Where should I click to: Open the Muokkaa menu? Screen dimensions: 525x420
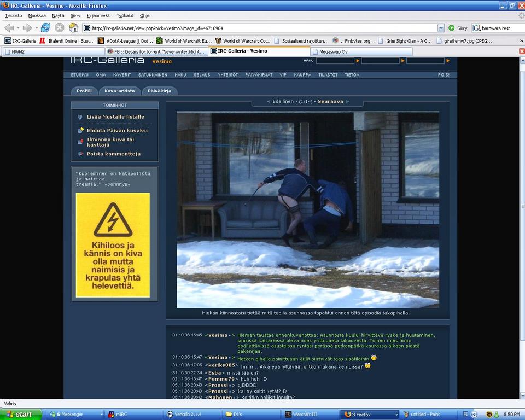point(37,16)
